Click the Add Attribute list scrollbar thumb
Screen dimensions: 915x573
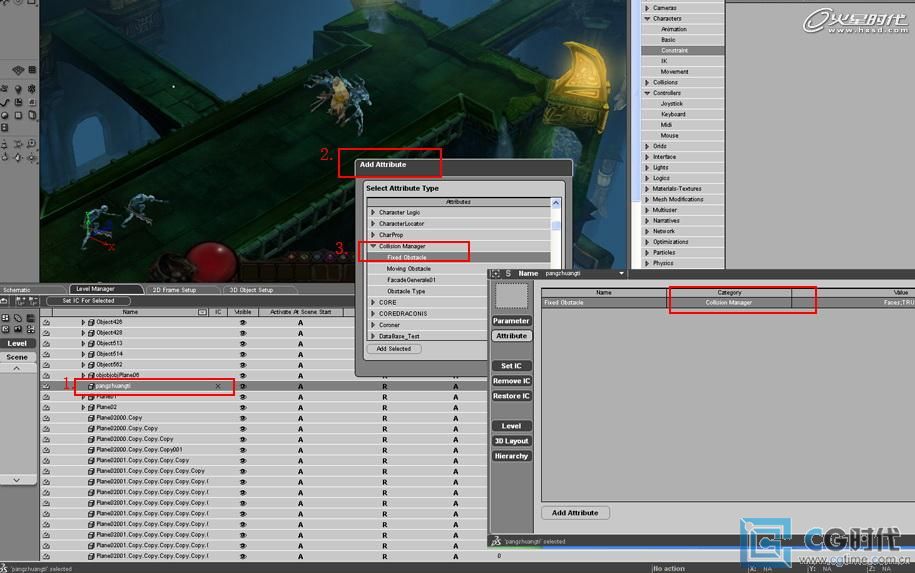click(x=556, y=225)
